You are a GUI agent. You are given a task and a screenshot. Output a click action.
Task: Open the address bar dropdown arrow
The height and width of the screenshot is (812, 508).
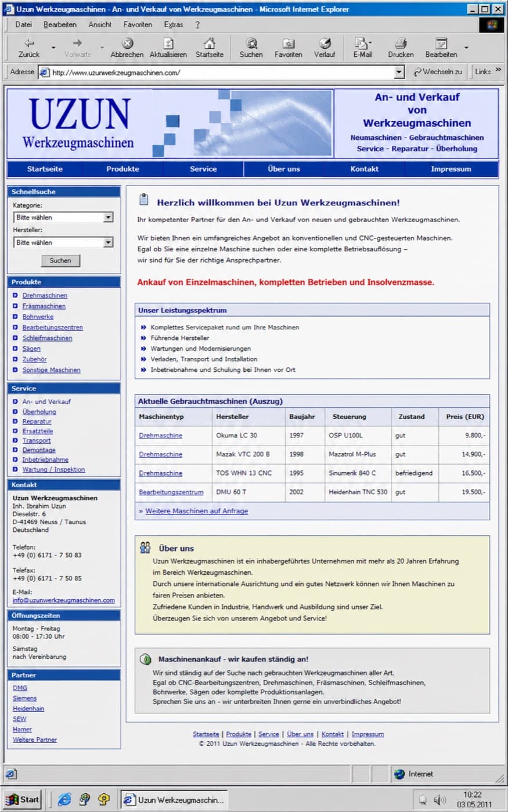pos(399,72)
